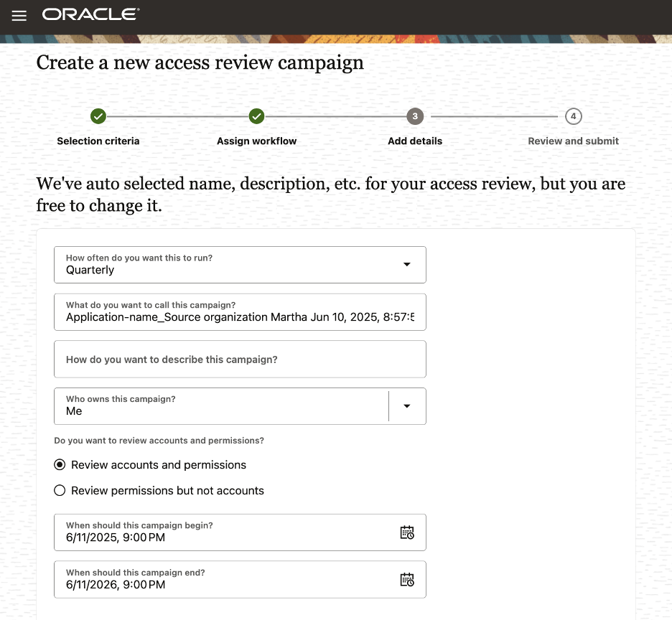
Task: Click the green checkmark on Assign workflow step
Action: [x=257, y=116]
